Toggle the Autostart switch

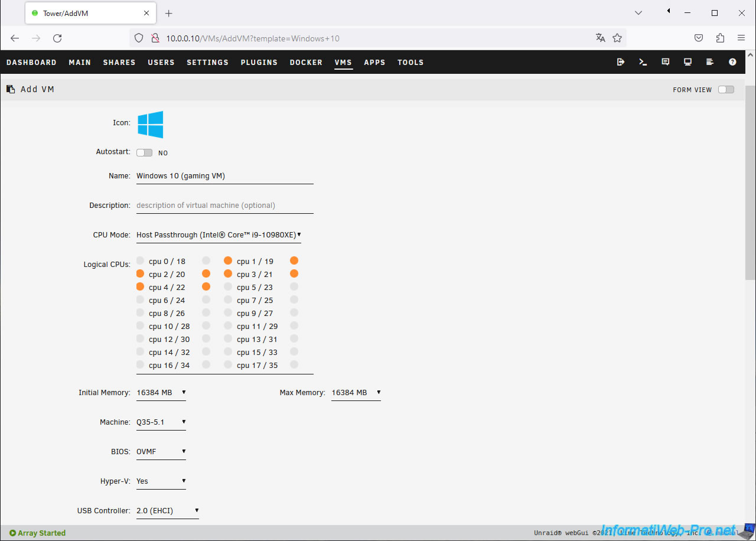pos(145,152)
